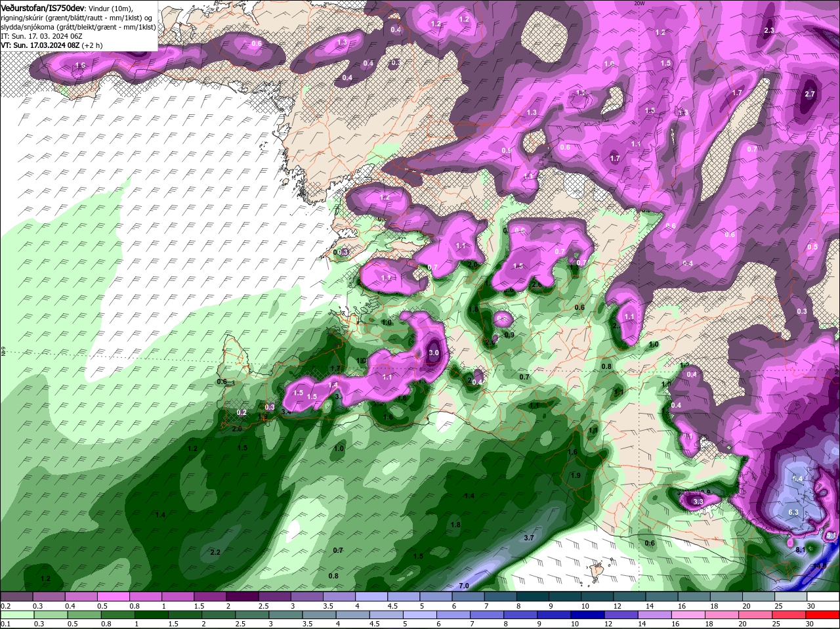This screenshot has width=840, height=629.
Task: Click the '3.5' tick label in the bottom legend row
Action: click(x=306, y=624)
